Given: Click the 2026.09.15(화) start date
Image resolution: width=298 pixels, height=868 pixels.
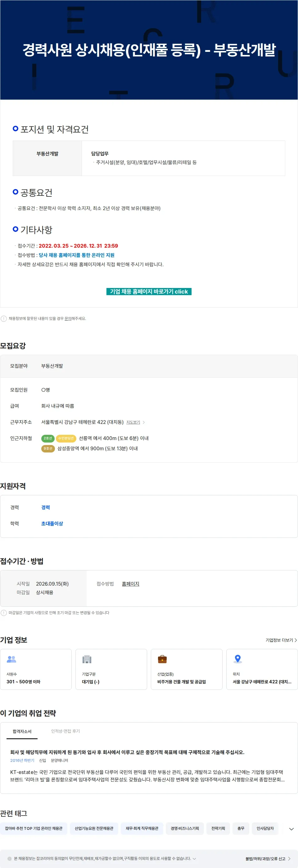Looking at the screenshot, I should pos(52,584).
